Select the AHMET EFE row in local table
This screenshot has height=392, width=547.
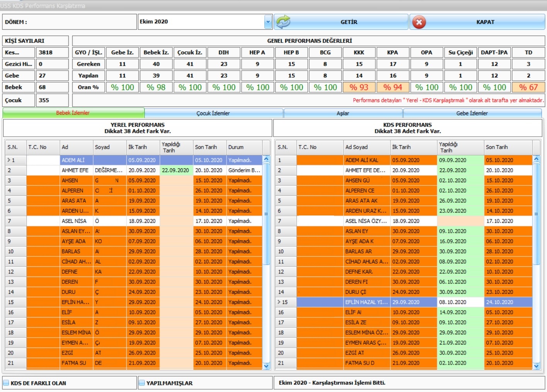point(75,170)
